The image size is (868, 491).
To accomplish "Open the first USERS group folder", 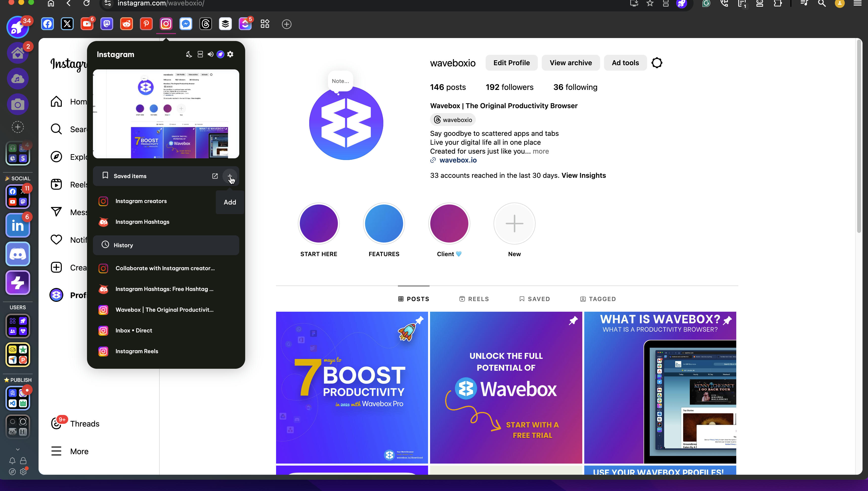I will pyautogui.click(x=18, y=326).
